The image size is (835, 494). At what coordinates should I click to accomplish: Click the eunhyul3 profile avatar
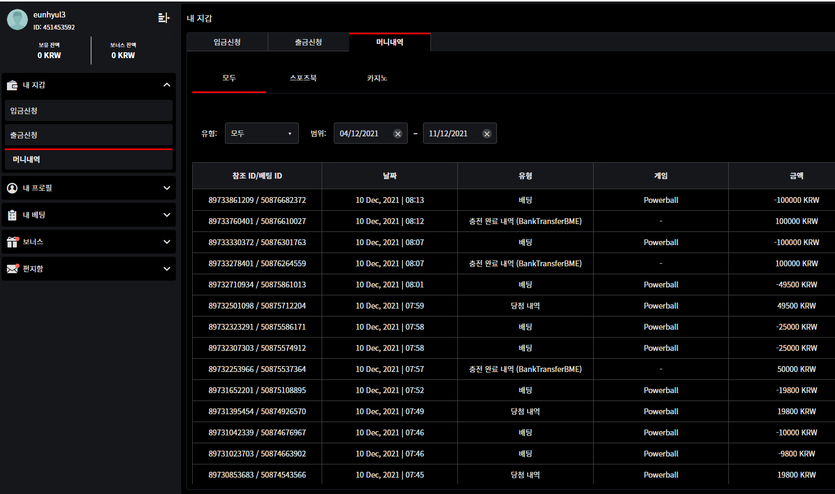(x=17, y=20)
